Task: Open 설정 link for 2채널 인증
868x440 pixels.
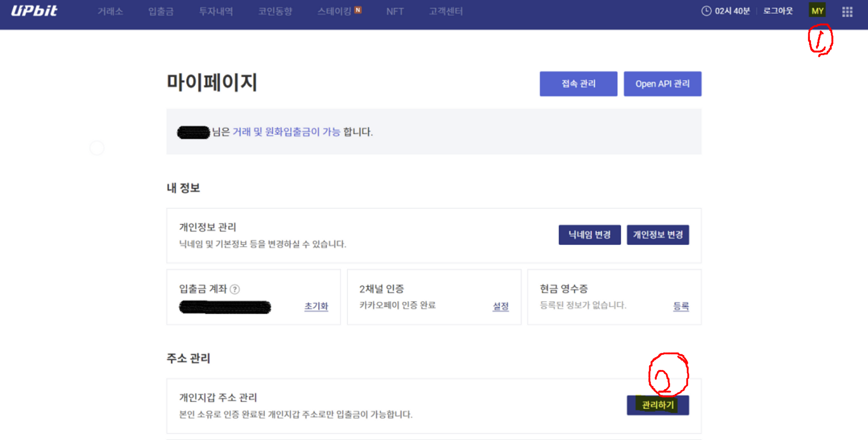Action: [500, 306]
